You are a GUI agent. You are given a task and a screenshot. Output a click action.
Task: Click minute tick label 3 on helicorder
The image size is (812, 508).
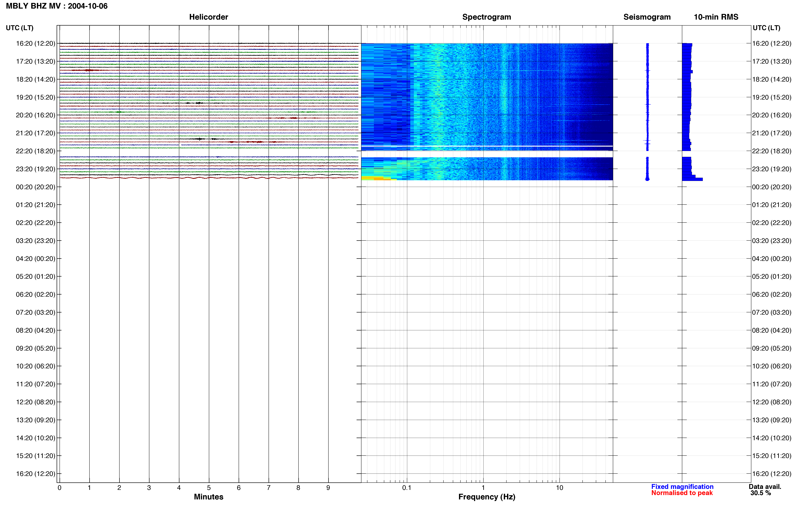pos(149,488)
